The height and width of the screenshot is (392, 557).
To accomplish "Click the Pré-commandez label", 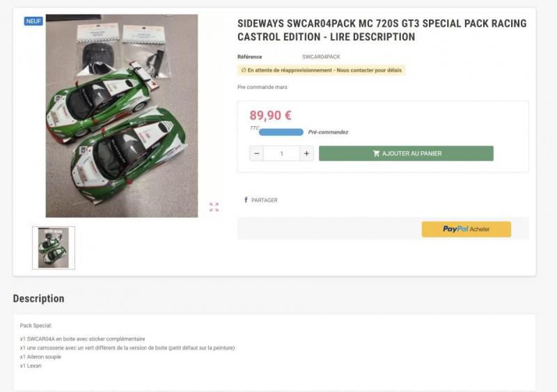I will point(328,132).
